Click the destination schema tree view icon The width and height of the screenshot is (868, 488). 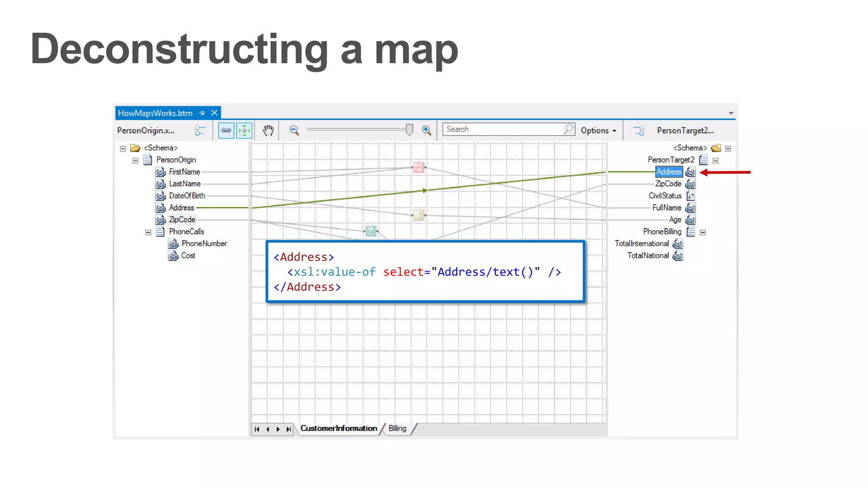pyautogui.click(x=639, y=130)
